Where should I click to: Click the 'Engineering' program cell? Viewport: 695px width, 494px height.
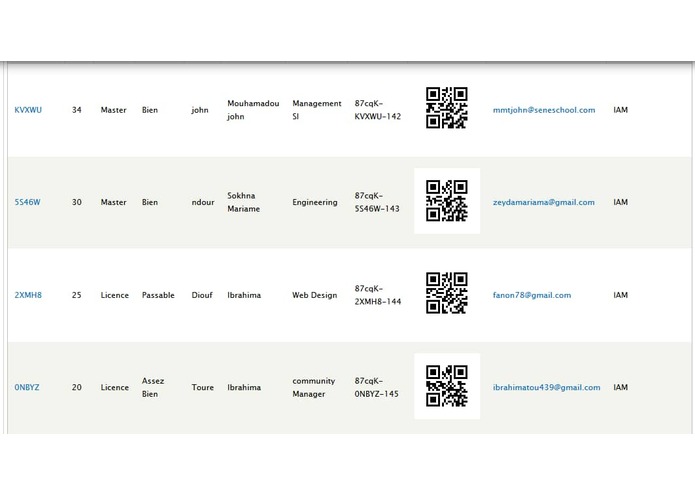click(x=315, y=202)
